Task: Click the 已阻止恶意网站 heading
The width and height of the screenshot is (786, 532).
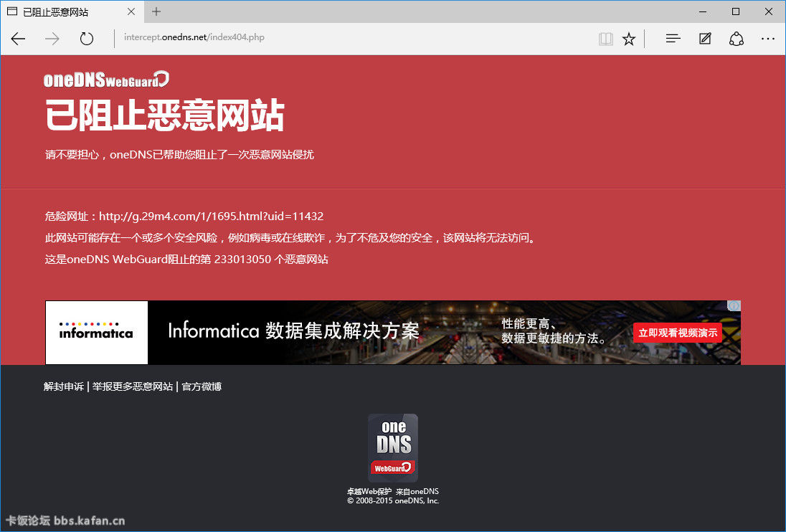Action: [x=165, y=115]
